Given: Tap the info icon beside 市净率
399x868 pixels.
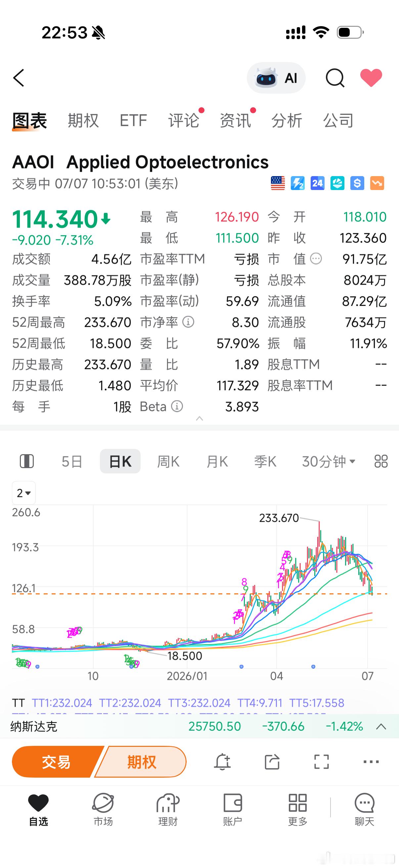Looking at the screenshot, I should pyautogui.click(x=188, y=322).
